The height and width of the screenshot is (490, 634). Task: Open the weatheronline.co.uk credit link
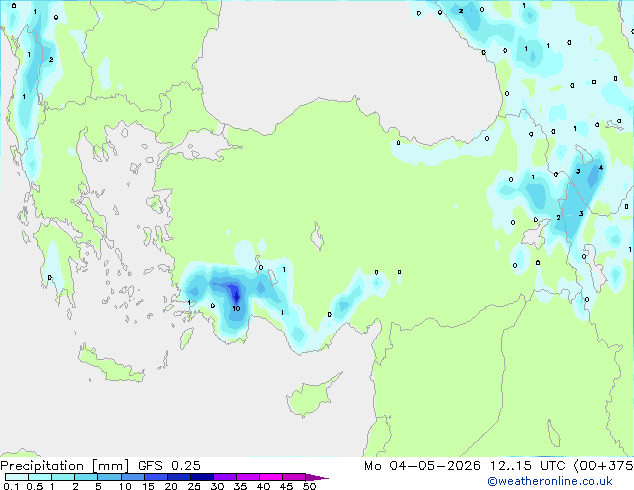(549, 481)
